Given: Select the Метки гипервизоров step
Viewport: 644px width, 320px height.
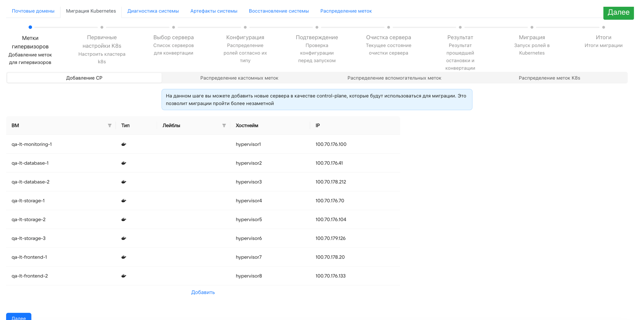Looking at the screenshot, I should click(30, 46).
